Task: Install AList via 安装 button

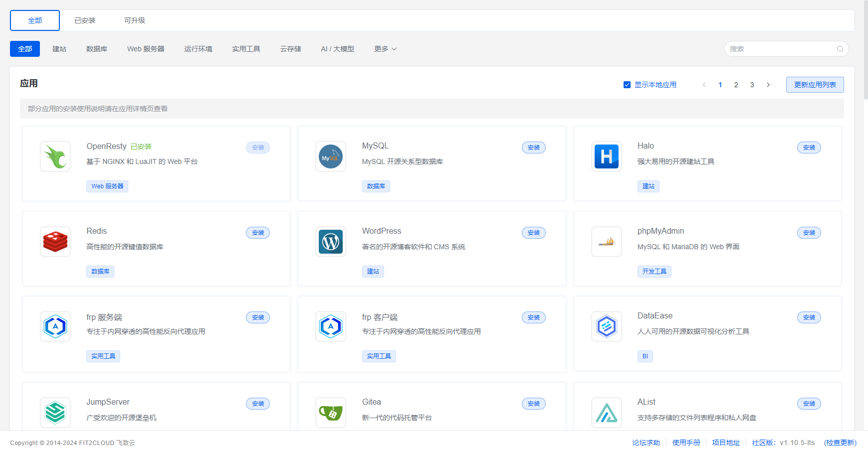Action: click(809, 404)
